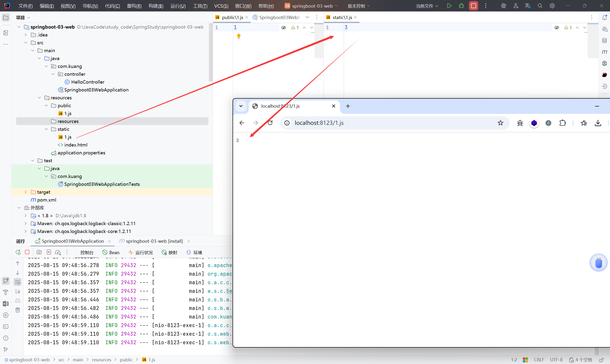Reload the browser page localhost:8123/1.js
Viewport: 610px width, 364px height.
(x=270, y=123)
